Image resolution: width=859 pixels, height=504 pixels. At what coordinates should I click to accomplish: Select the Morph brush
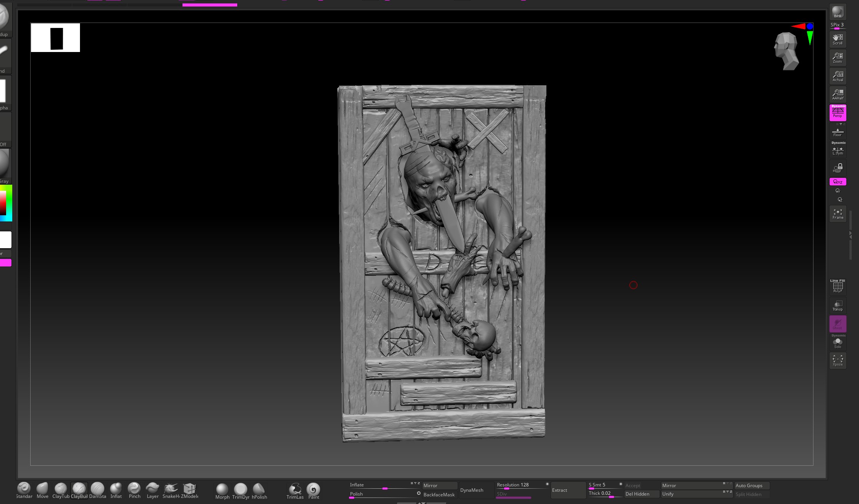[x=222, y=491]
